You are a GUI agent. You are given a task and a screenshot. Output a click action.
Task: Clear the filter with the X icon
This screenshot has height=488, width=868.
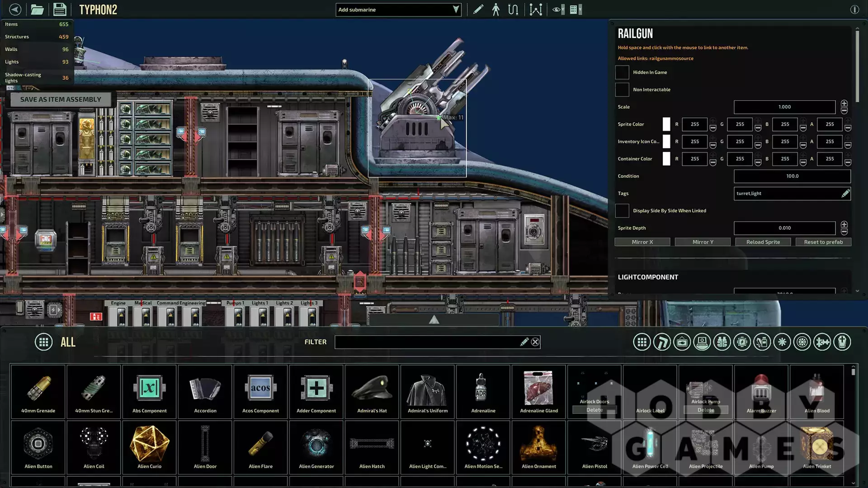[535, 342]
